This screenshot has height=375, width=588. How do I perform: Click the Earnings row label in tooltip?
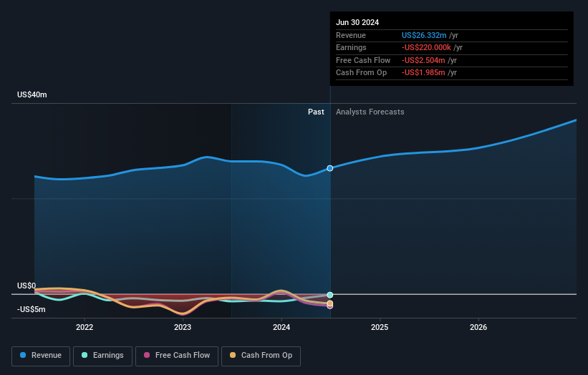pos(351,47)
